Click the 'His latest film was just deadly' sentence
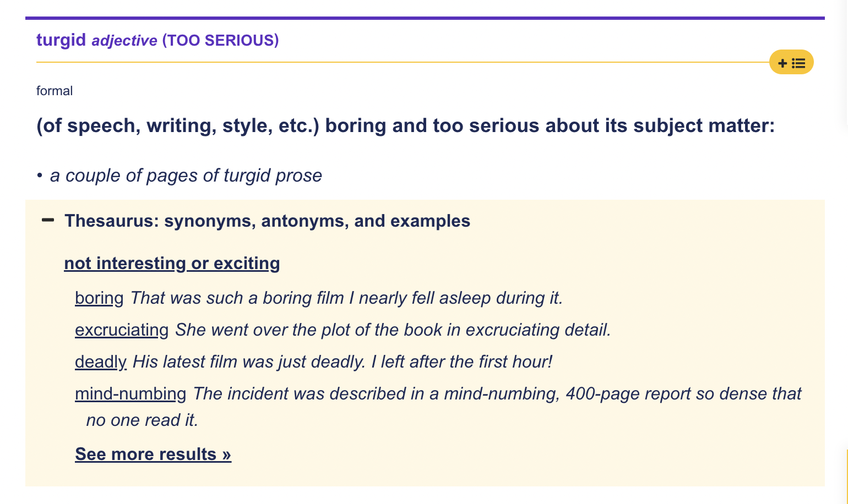The width and height of the screenshot is (848, 504). (342, 361)
